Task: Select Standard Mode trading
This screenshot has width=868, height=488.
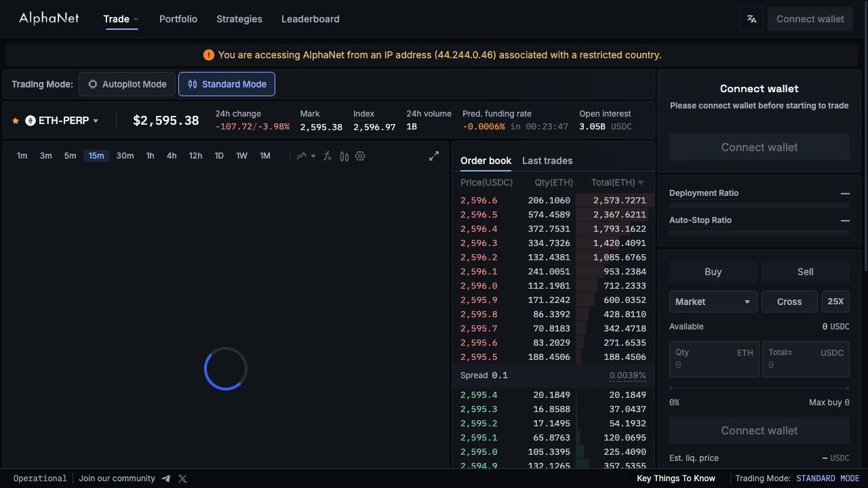Action: (x=226, y=84)
